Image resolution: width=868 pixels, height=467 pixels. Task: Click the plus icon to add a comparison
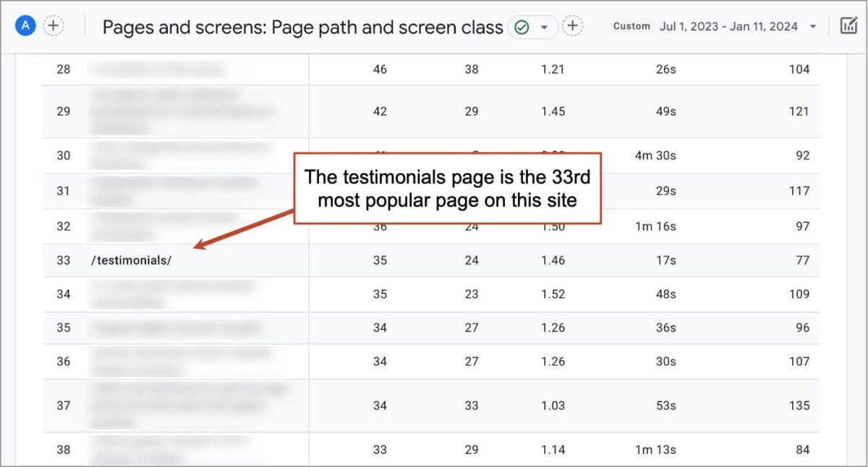[572, 25]
